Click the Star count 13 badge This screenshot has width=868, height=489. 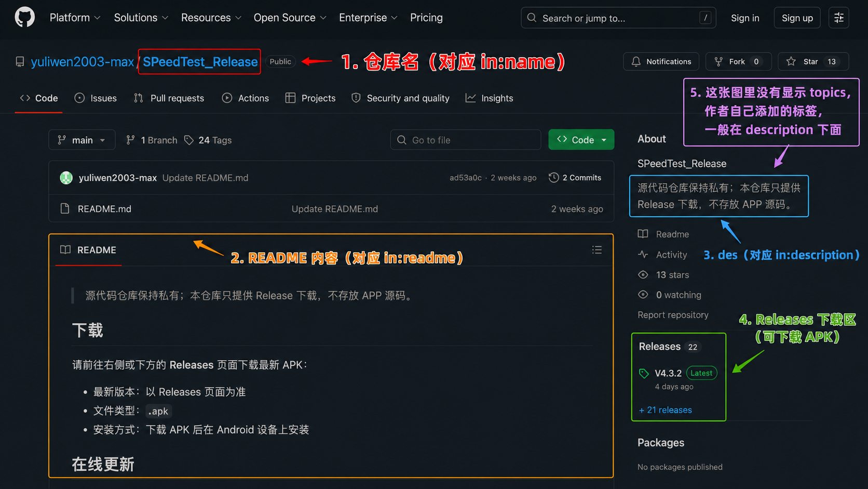tap(832, 61)
